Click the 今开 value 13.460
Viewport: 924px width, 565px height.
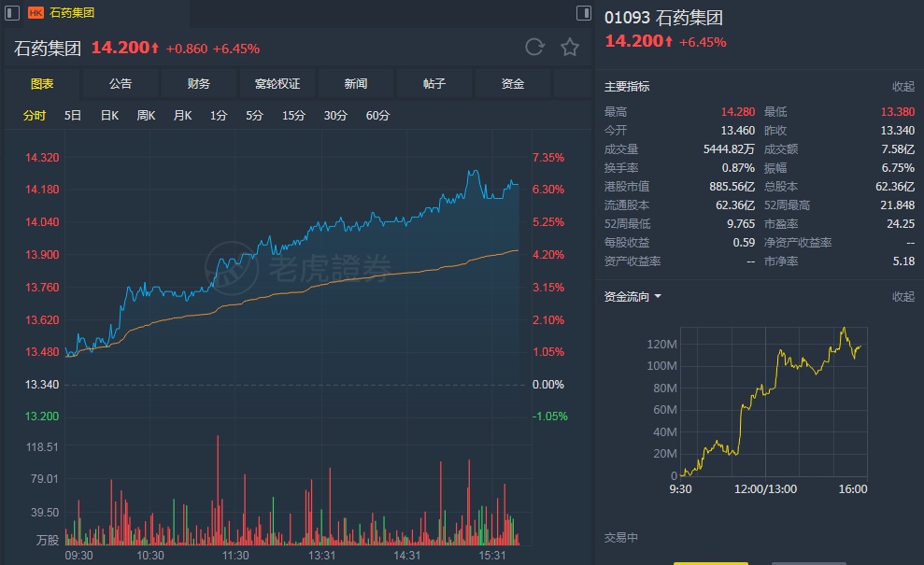[738, 130]
